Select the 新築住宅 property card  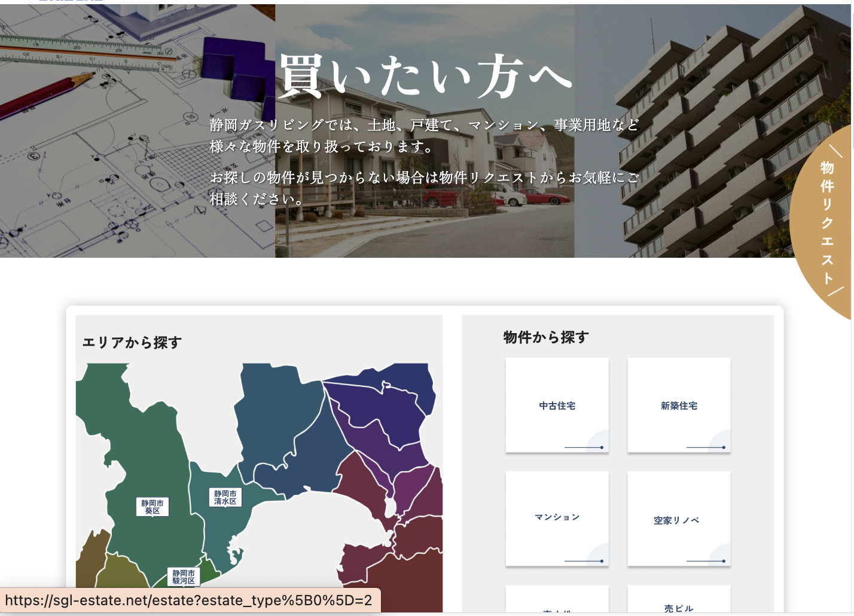(x=679, y=405)
